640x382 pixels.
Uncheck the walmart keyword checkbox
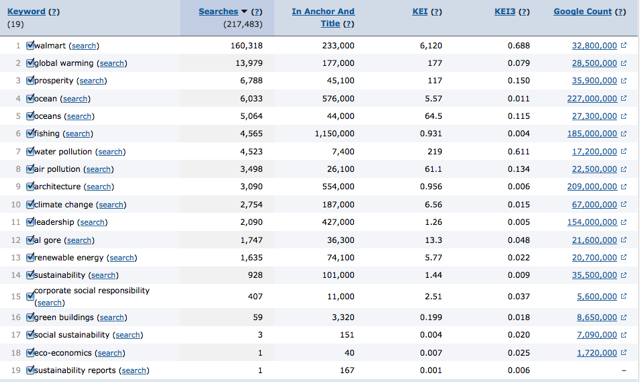30,45
